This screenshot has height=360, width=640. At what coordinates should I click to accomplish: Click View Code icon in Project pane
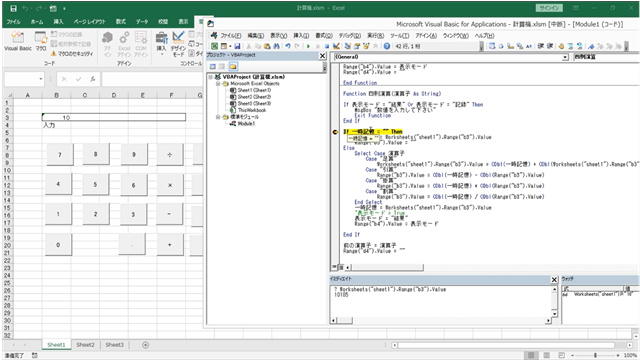pyautogui.click(x=213, y=66)
